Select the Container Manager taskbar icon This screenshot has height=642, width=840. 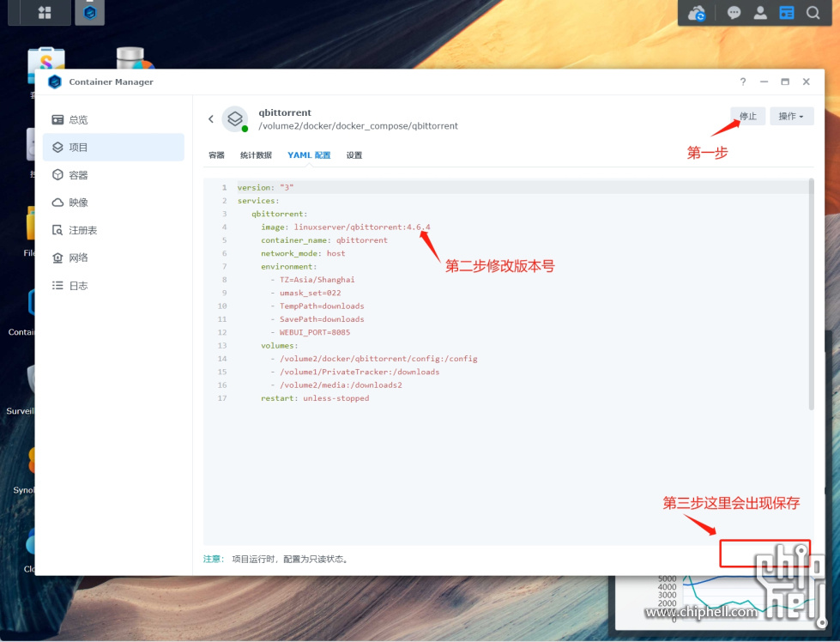(89, 12)
